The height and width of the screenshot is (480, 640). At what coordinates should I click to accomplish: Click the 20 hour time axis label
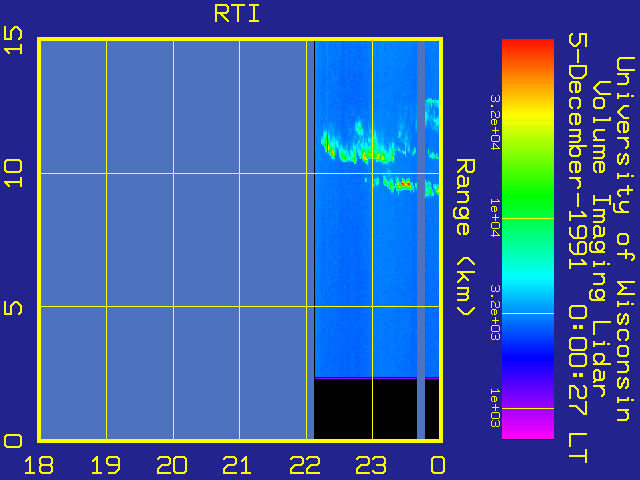[172, 465]
